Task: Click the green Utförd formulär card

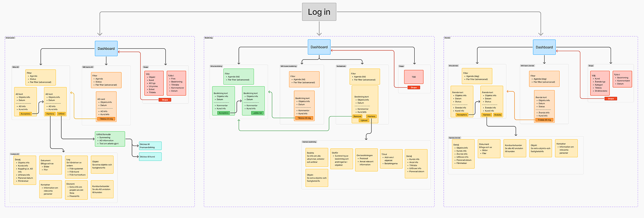Action: click(110, 139)
